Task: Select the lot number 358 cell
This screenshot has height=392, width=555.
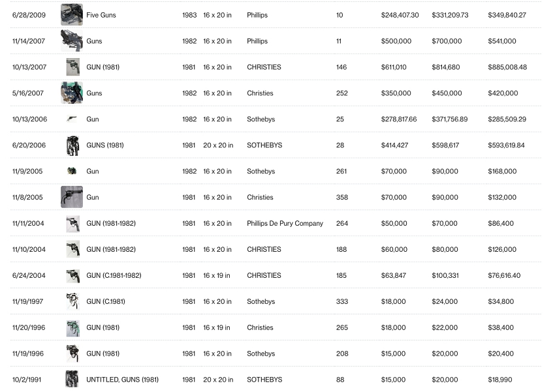Action: coord(342,197)
